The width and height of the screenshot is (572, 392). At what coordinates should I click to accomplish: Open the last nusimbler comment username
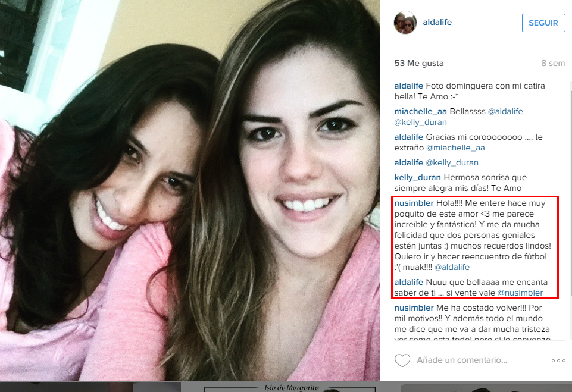tap(414, 308)
